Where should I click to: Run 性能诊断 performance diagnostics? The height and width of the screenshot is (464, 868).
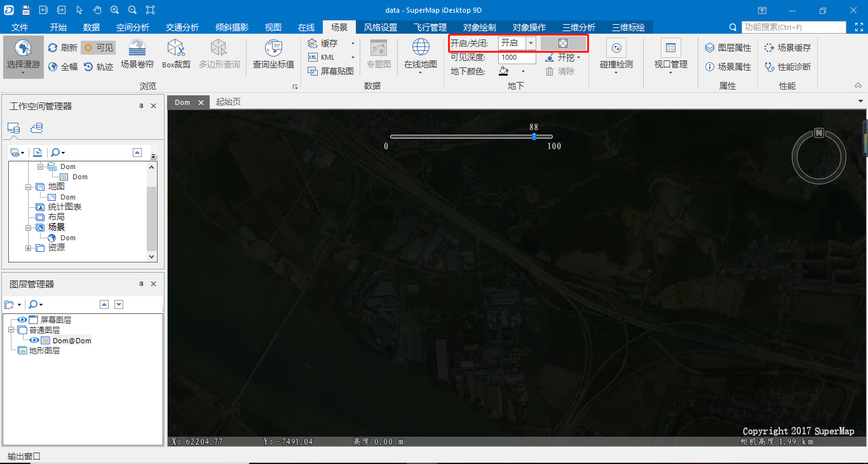click(x=788, y=67)
